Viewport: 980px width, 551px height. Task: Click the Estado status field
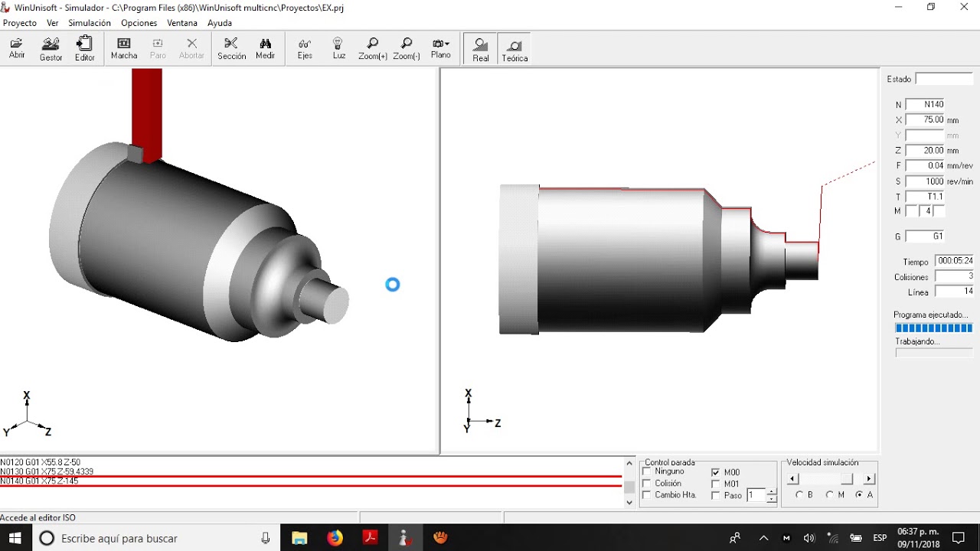(x=944, y=79)
